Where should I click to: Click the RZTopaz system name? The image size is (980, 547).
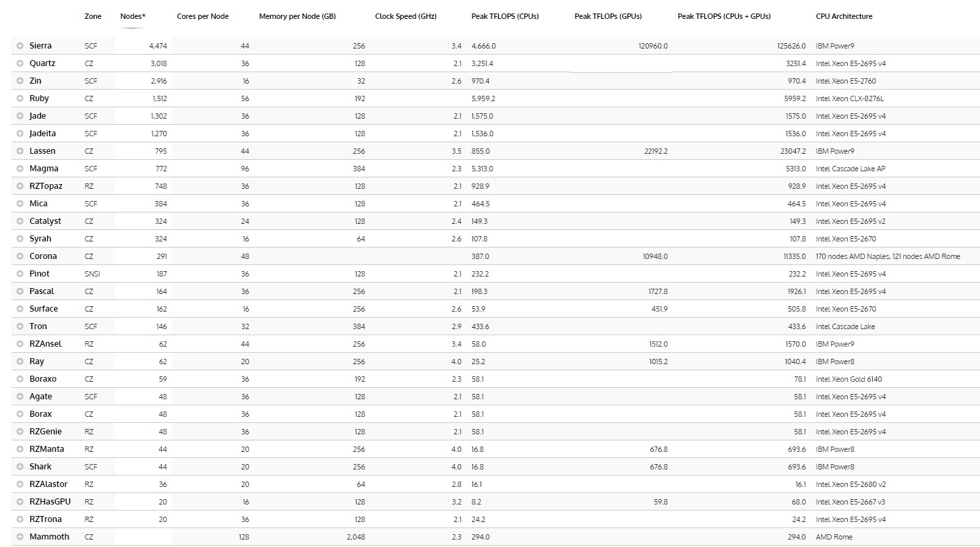46,186
